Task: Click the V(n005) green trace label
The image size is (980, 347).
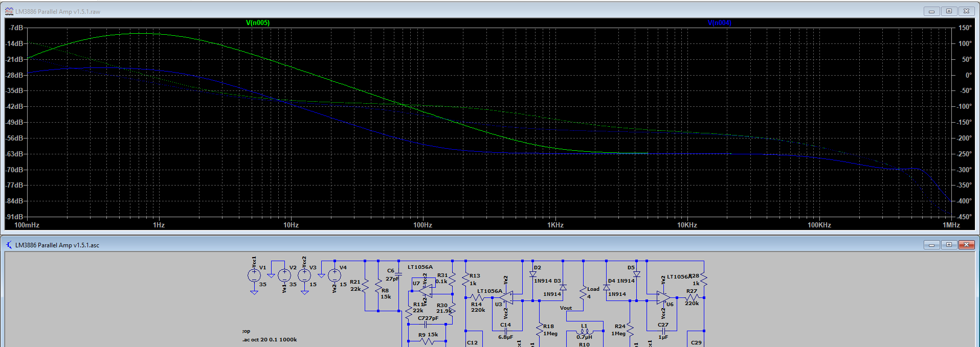Action: point(257,22)
